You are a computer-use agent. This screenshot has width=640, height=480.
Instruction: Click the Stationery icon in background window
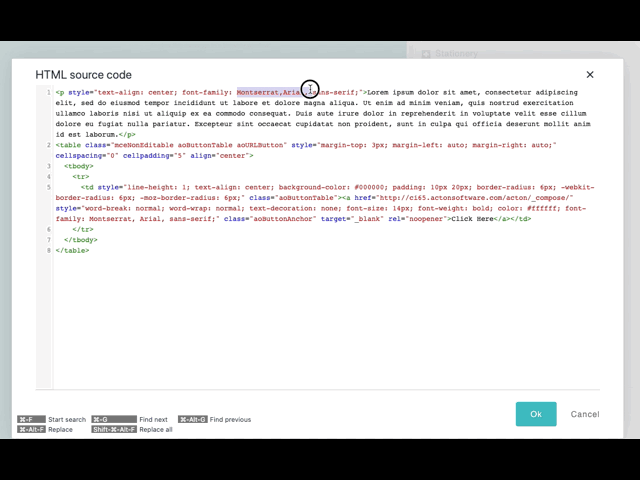pos(426,54)
